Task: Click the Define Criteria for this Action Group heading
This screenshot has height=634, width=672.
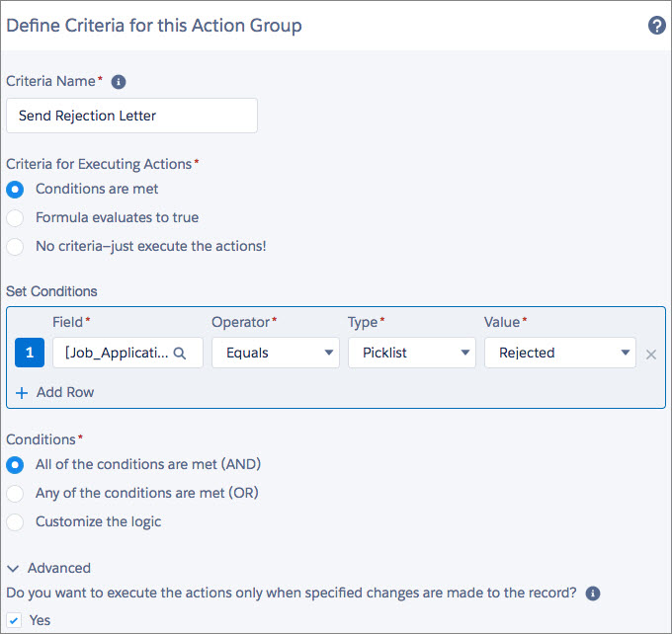Action: (x=154, y=26)
